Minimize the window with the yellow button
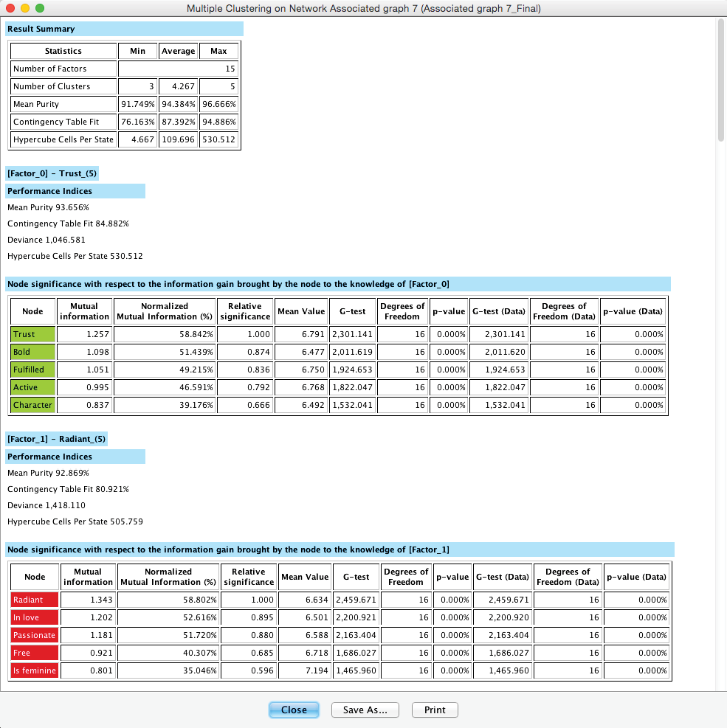Screen dimensions: 727x728 24,8
